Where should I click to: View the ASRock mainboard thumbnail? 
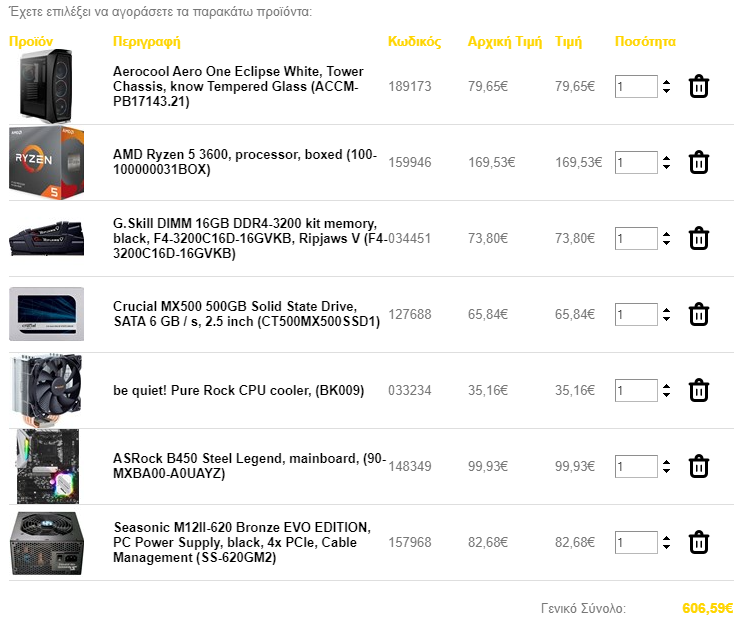click(x=47, y=467)
